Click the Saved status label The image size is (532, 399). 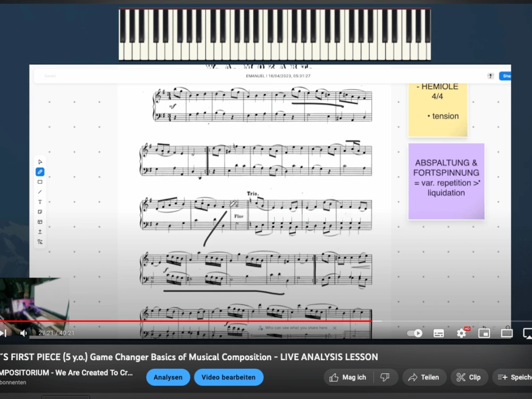click(50, 76)
